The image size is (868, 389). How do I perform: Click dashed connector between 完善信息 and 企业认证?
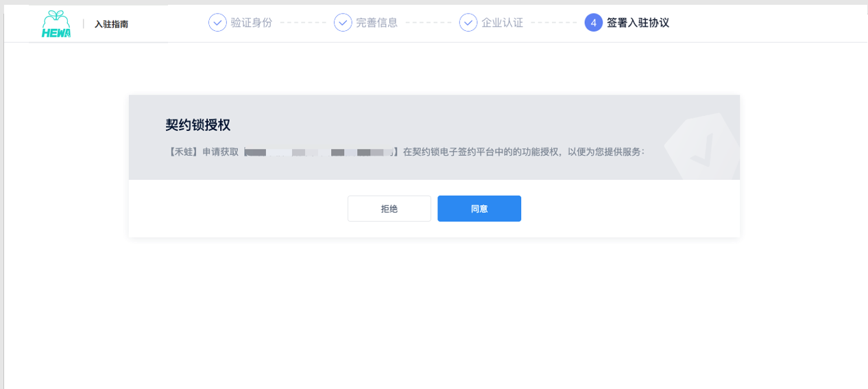click(429, 23)
